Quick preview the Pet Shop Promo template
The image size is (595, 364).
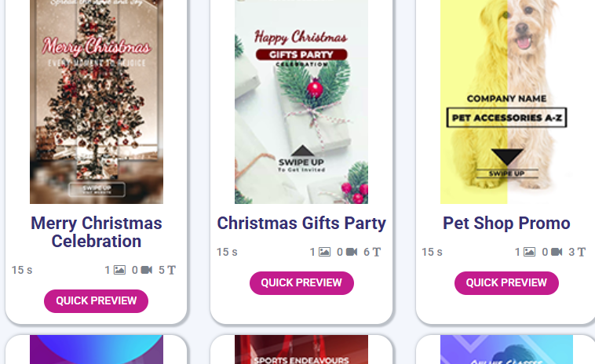pyautogui.click(x=506, y=283)
